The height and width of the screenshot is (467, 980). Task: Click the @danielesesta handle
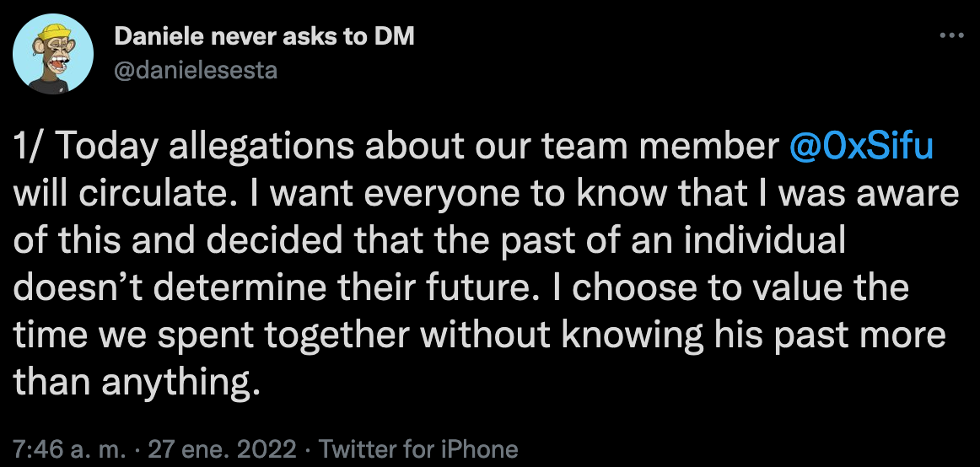[195, 71]
